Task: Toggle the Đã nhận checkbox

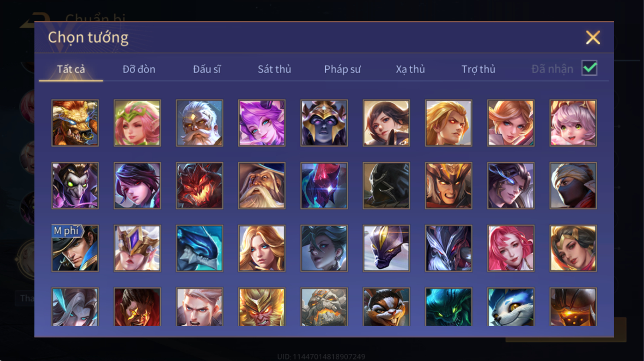Action: click(x=589, y=68)
